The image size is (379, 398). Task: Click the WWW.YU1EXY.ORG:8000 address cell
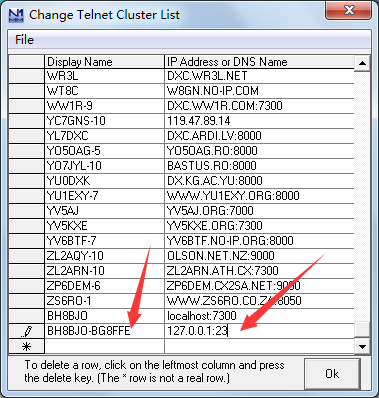(259, 196)
